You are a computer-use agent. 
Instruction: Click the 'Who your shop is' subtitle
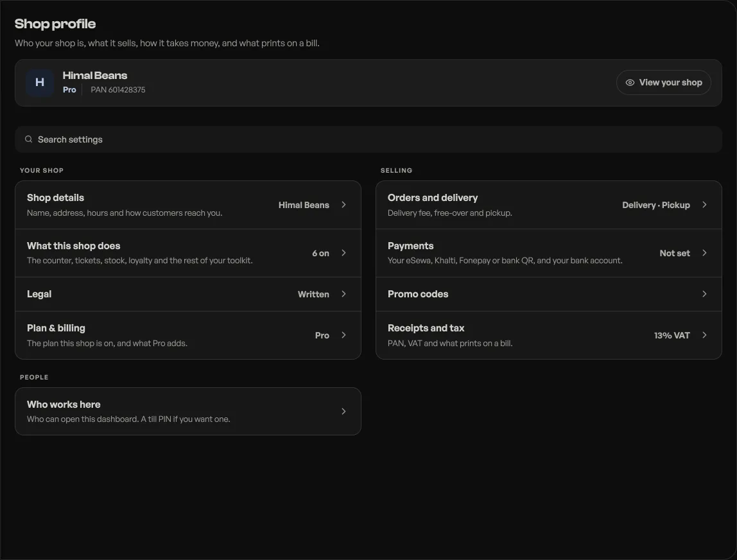coord(167,43)
